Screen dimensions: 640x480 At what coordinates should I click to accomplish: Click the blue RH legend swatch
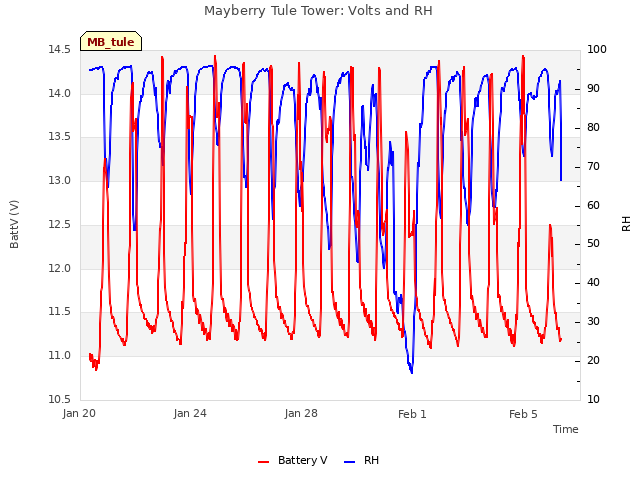click(350, 462)
